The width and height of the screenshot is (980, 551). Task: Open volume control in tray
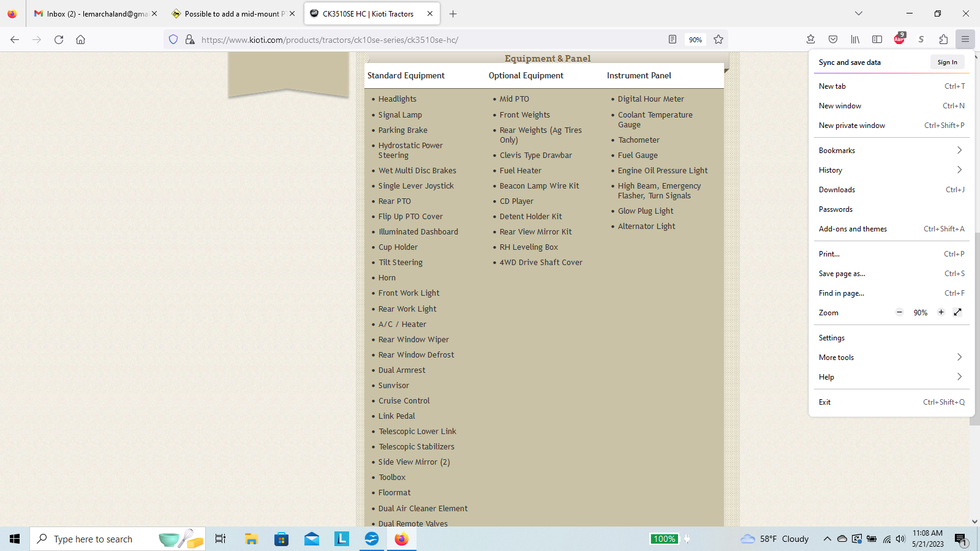pos(900,539)
